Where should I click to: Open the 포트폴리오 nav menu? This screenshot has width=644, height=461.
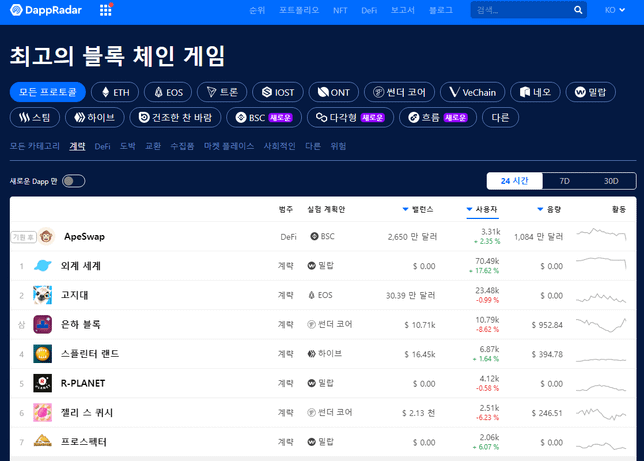click(x=299, y=10)
